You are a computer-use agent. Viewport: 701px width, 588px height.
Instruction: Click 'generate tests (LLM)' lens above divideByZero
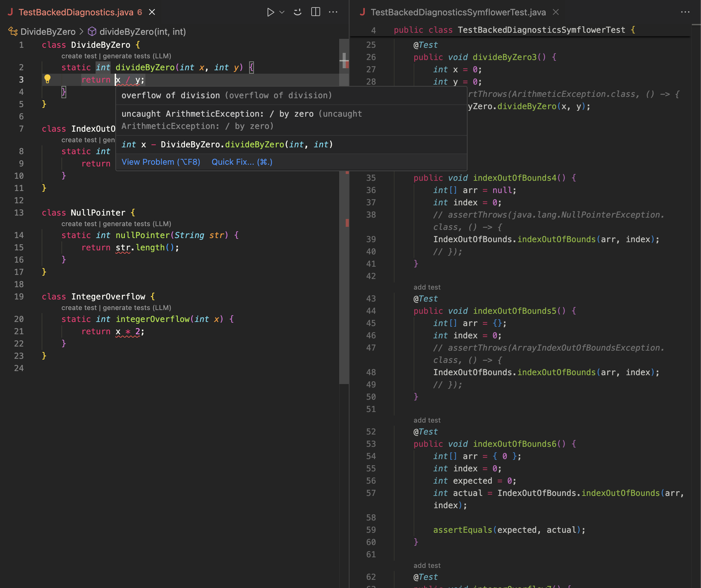[137, 56]
